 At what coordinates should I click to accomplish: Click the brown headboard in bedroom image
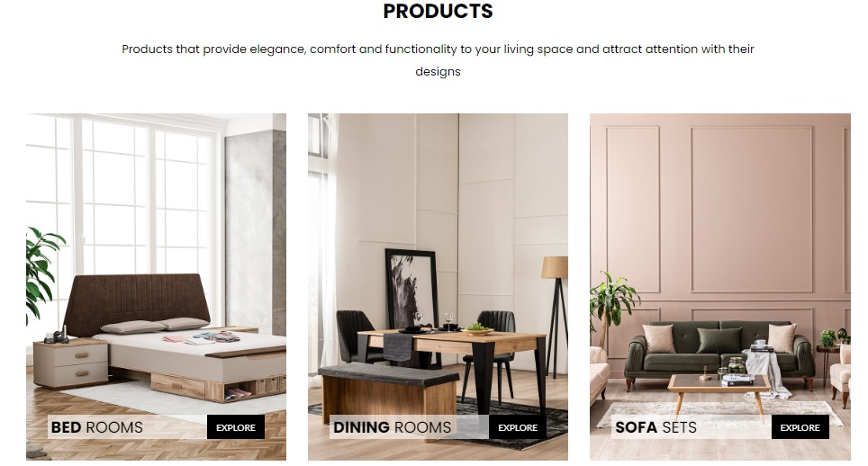[x=136, y=301]
